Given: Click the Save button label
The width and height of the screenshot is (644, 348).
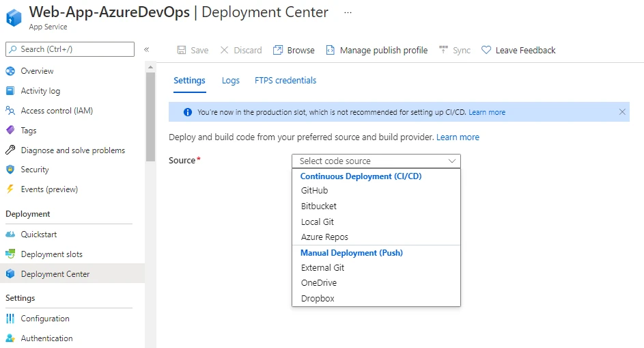Looking at the screenshot, I should click(x=199, y=50).
